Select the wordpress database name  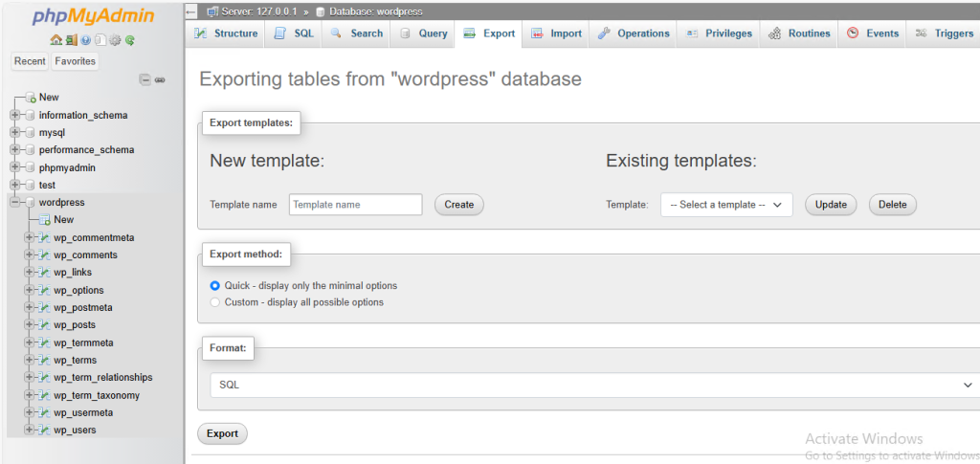[61, 202]
